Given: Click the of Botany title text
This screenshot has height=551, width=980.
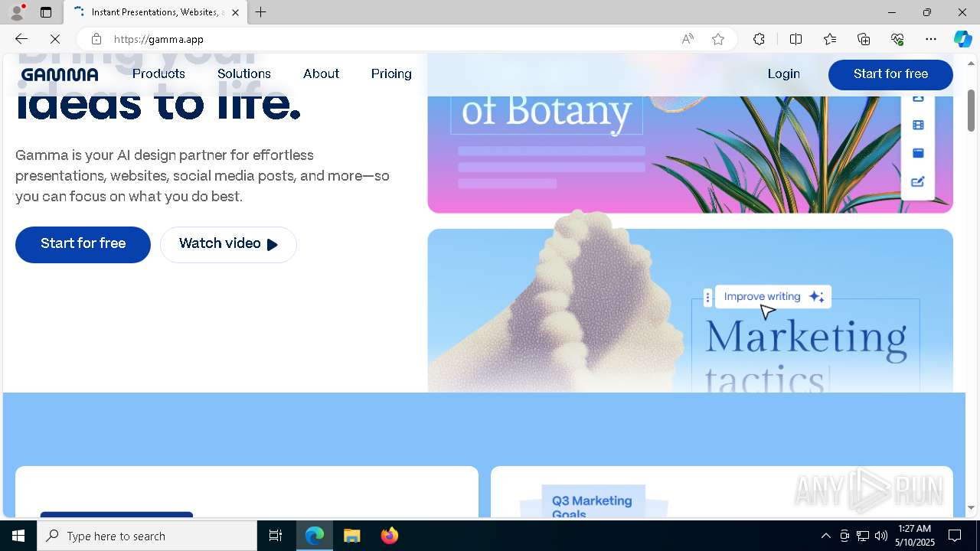Looking at the screenshot, I should point(547,111).
